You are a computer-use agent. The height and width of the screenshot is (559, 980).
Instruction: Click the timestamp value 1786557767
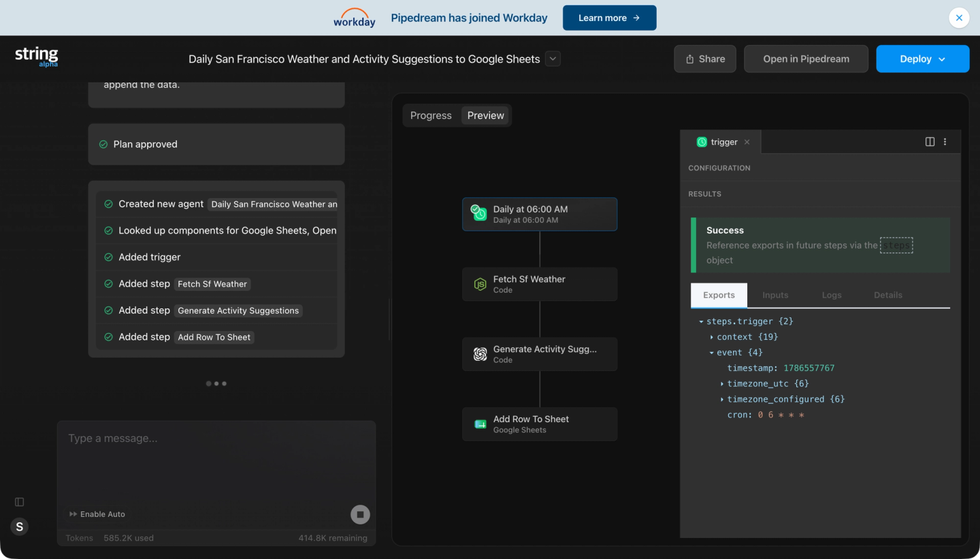pyautogui.click(x=808, y=368)
